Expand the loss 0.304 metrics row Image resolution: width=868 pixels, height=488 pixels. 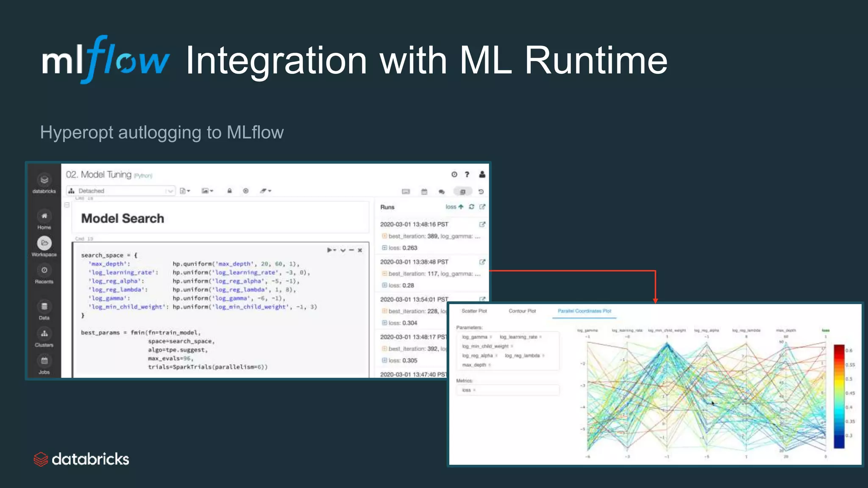[384, 323]
